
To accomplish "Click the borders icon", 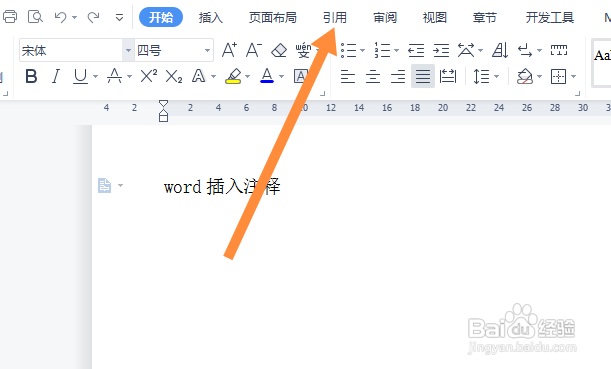I will 558,76.
